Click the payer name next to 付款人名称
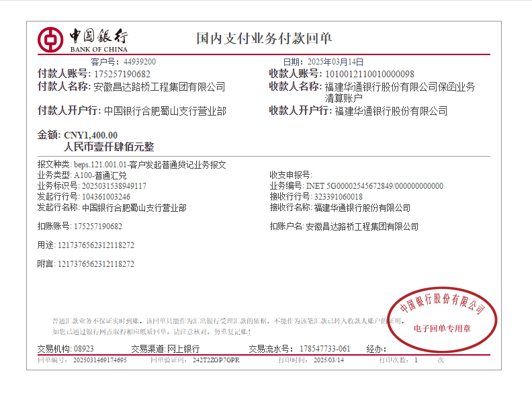This screenshot has height=408, width=532. (159, 87)
